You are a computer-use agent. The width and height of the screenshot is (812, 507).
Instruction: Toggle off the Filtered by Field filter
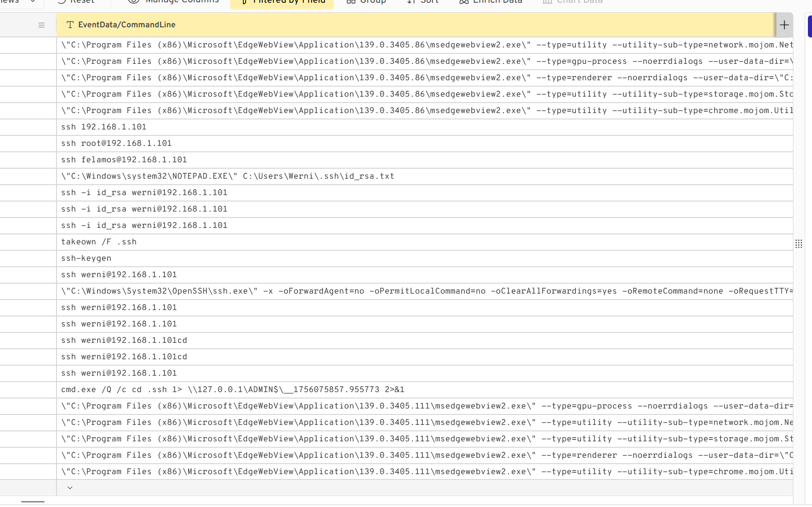pos(282,2)
